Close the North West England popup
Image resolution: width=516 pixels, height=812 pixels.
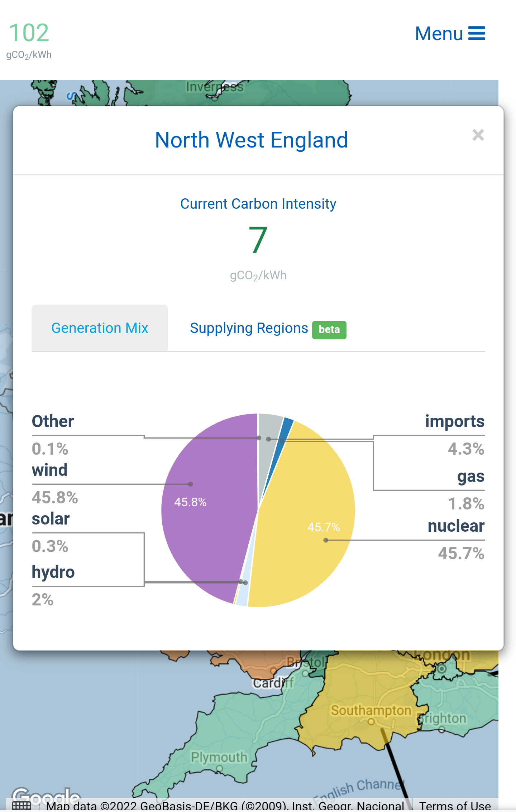tap(478, 135)
